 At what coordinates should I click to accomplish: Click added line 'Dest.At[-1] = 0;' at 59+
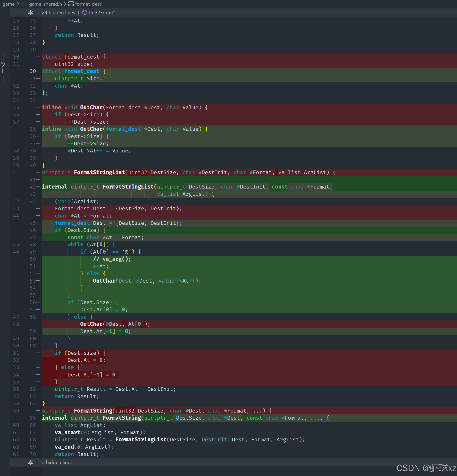coord(106,331)
